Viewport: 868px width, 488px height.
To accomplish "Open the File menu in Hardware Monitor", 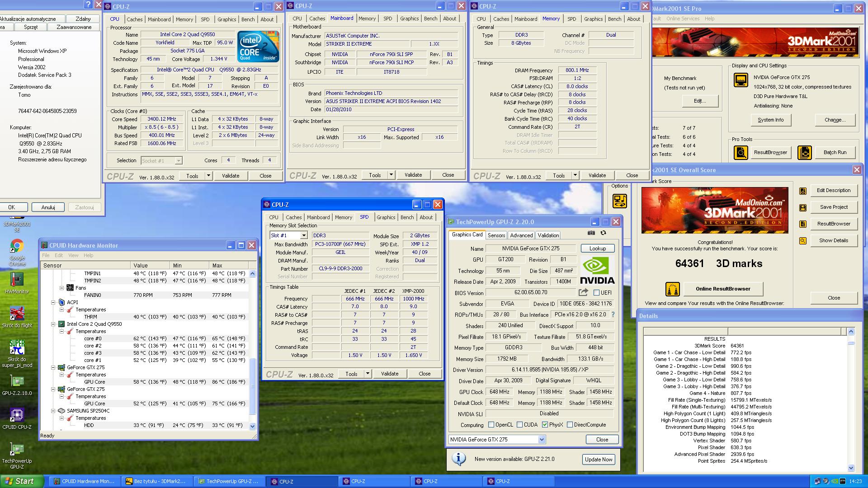I will 46,255.
